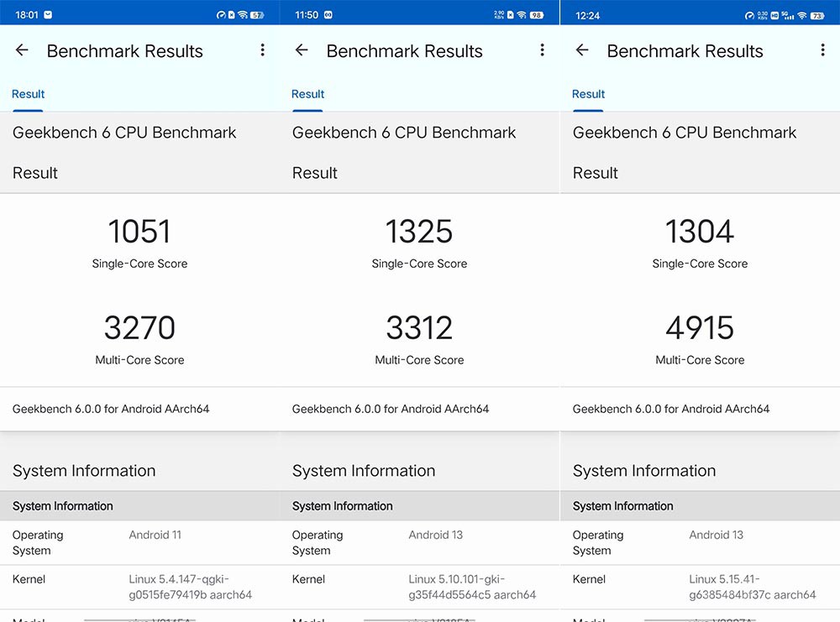Tap the Benchmark Results title in the 12:24 screen
This screenshot has height=622, width=840.
(685, 51)
